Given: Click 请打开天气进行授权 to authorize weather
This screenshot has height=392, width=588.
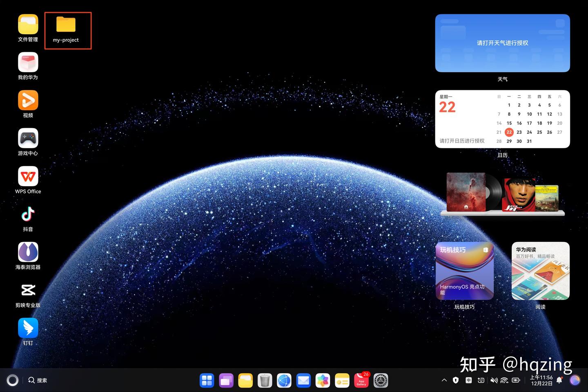Looking at the screenshot, I should click(x=503, y=42).
